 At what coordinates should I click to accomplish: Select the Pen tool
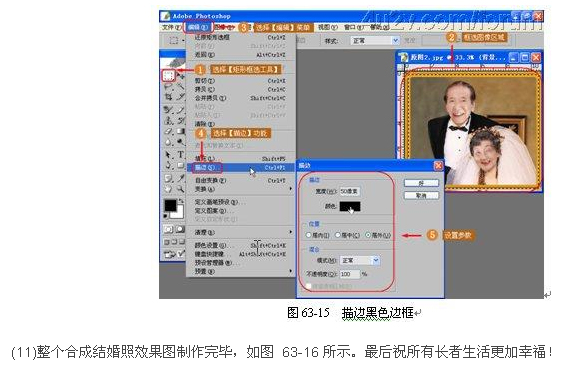click(168, 165)
